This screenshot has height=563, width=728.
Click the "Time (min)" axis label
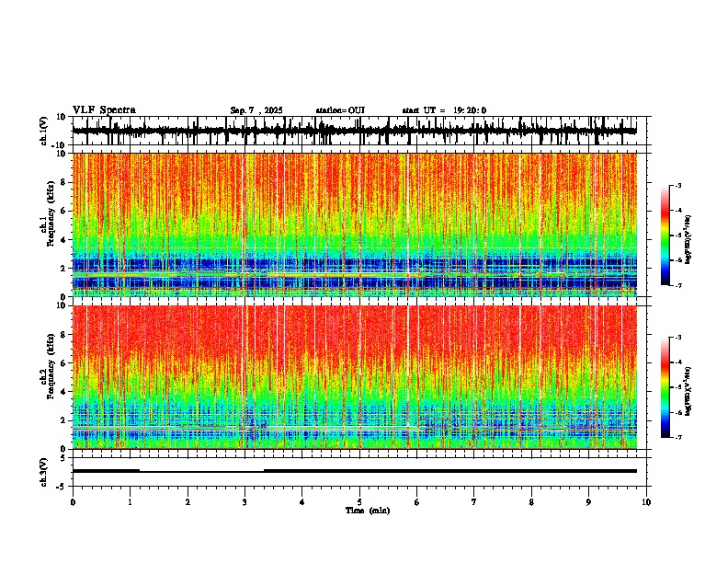click(x=368, y=511)
